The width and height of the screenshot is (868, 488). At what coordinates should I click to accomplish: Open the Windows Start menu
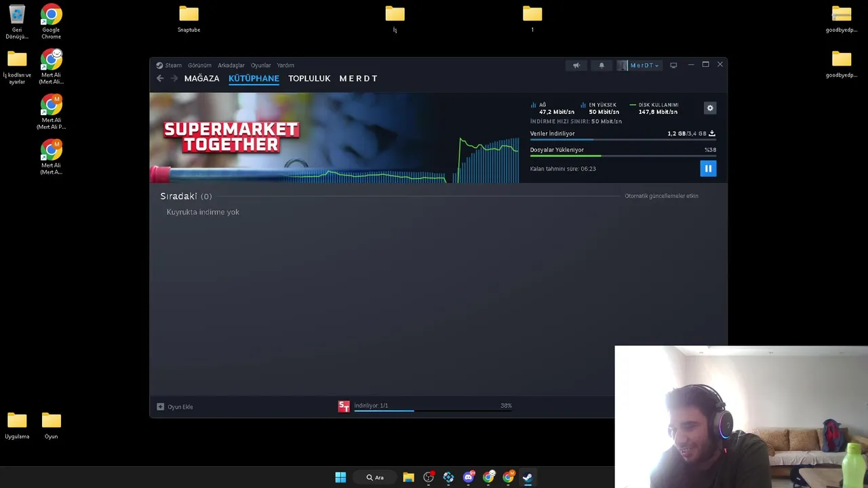click(340, 477)
